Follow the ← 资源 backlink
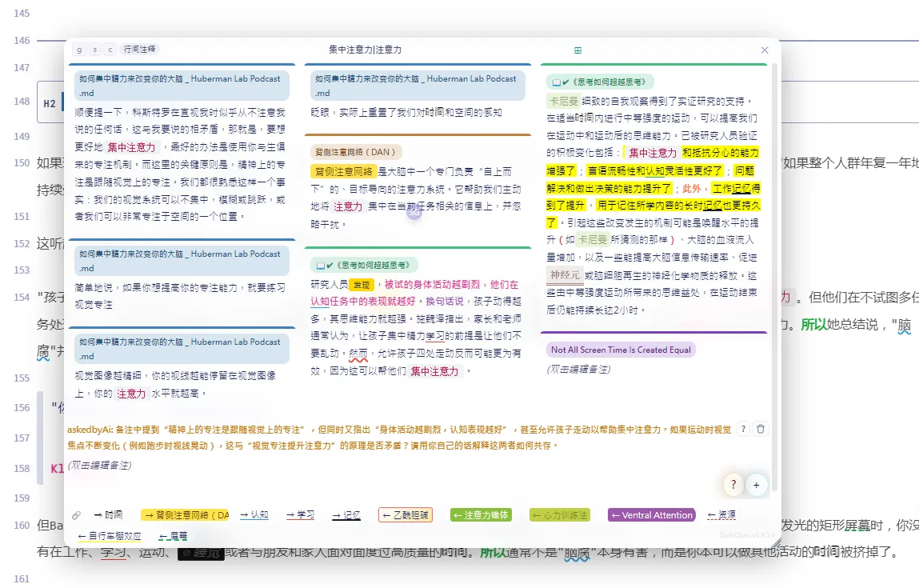 [x=721, y=514]
